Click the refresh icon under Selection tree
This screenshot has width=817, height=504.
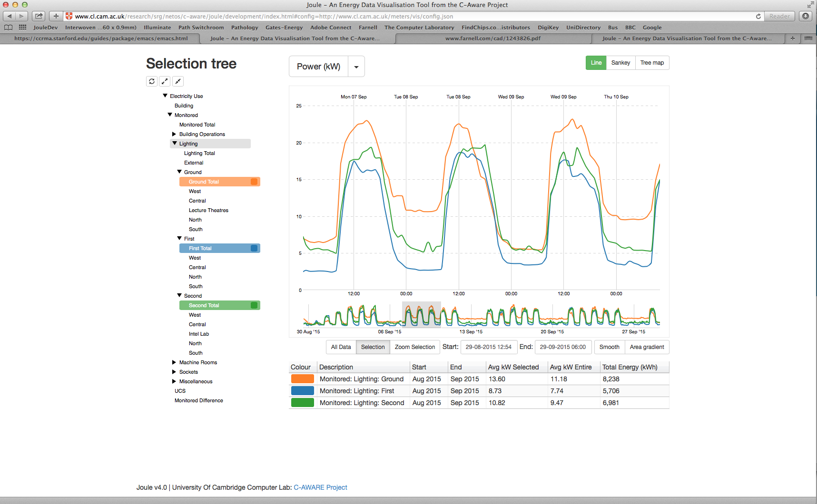click(x=152, y=81)
